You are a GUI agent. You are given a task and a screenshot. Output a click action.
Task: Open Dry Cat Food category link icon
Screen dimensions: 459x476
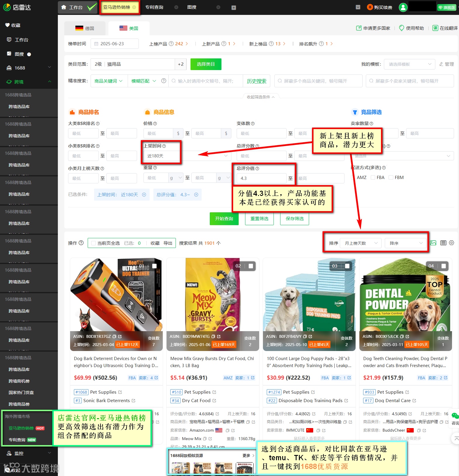214,401
